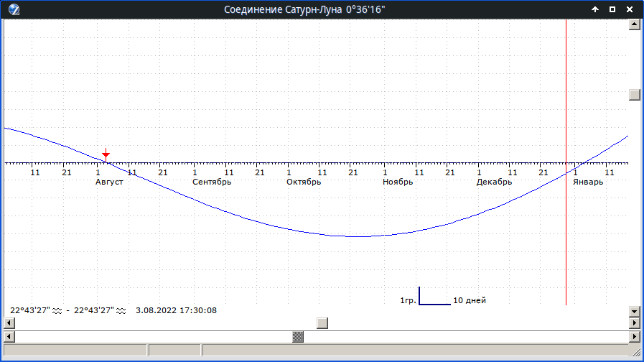Click the Декабрь month label

(494, 182)
